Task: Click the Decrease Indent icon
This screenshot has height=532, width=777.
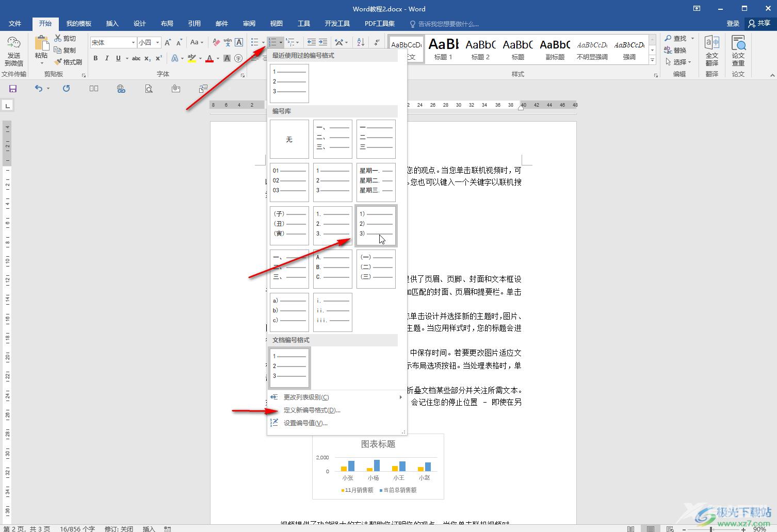Action: point(312,42)
